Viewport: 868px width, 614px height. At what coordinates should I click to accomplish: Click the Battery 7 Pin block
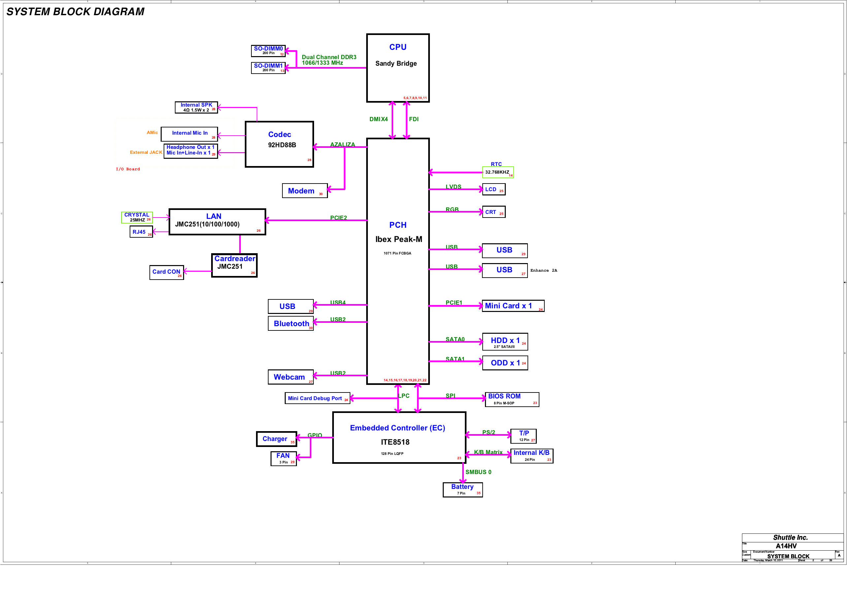coord(463,490)
